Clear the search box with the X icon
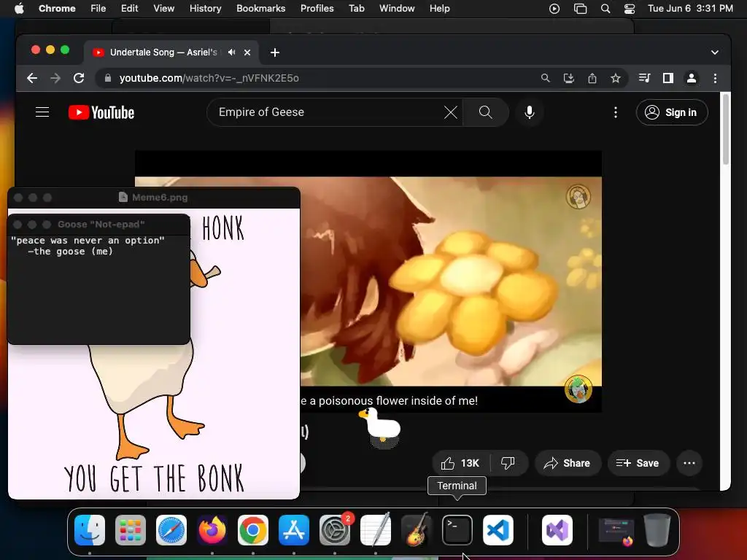747x560 pixels. (451, 112)
